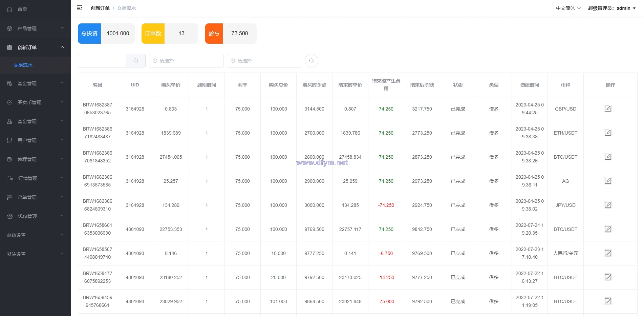Open the 超级管理员 admin account dropdown
This screenshot has height=316, width=644.
click(611, 8)
